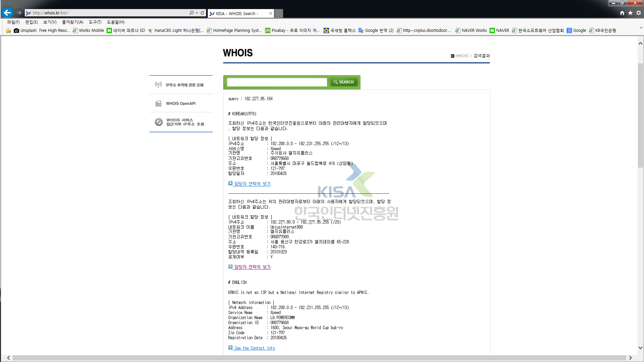This screenshot has width=644, height=362.
Task: Open HomePage Planning Syst... bookmark
Action: click(234, 31)
